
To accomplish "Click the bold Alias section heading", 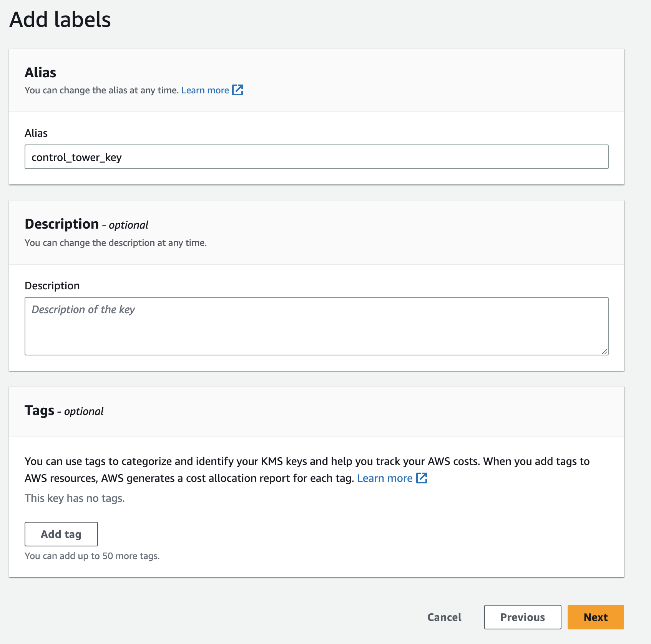I will pos(40,73).
